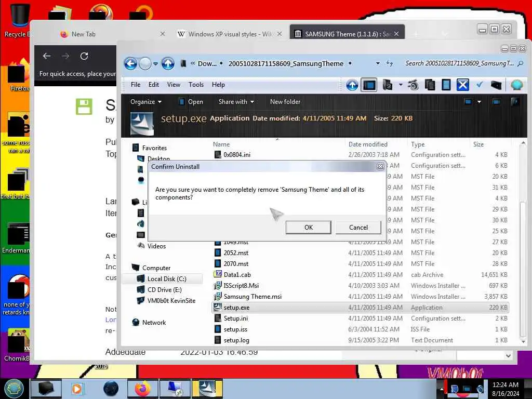This screenshot has height=399, width=532.
Task: Close the Confirm Uninstall dialog with X
Action: tap(380, 167)
